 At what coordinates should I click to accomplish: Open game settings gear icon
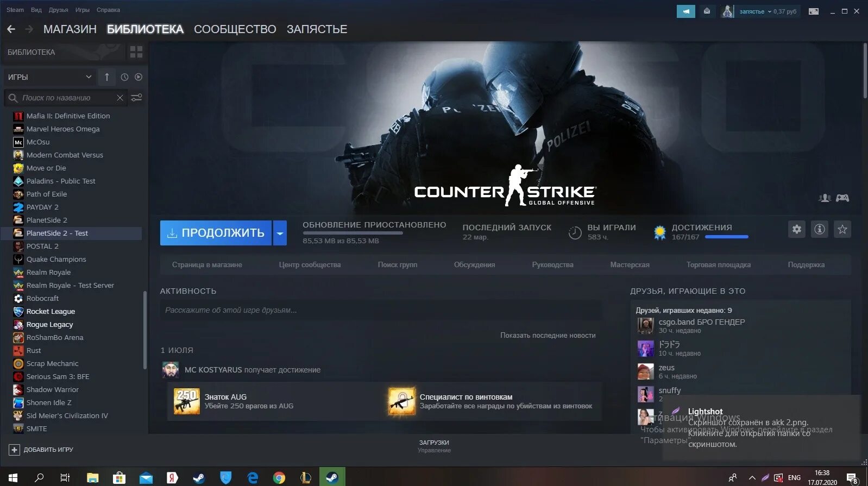pyautogui.click(x=796, y=229)
